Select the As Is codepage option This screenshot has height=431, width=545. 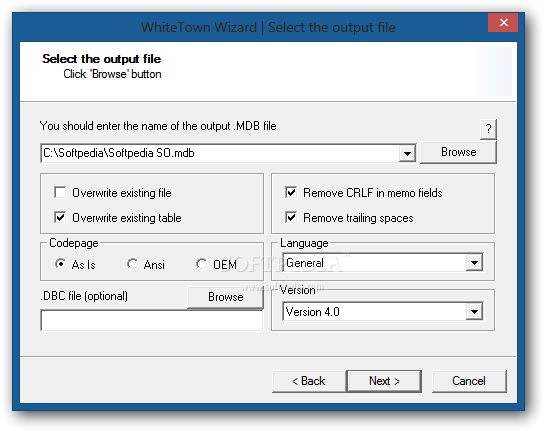[x=61, y=264]
